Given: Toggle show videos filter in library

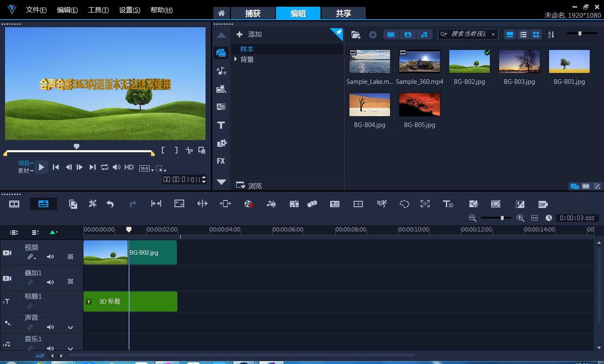Looking at the screenshot, I should tap(391, 34).
